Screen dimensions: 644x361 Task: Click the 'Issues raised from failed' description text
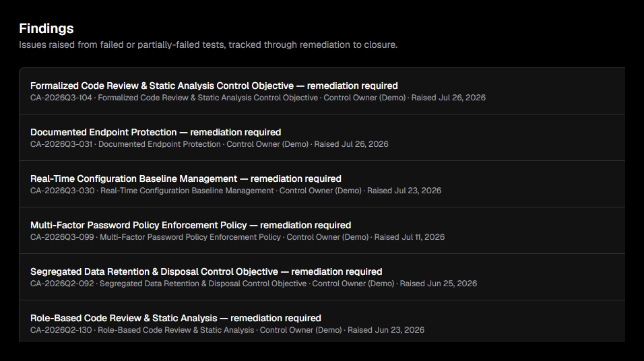click(x=208, y=44)
